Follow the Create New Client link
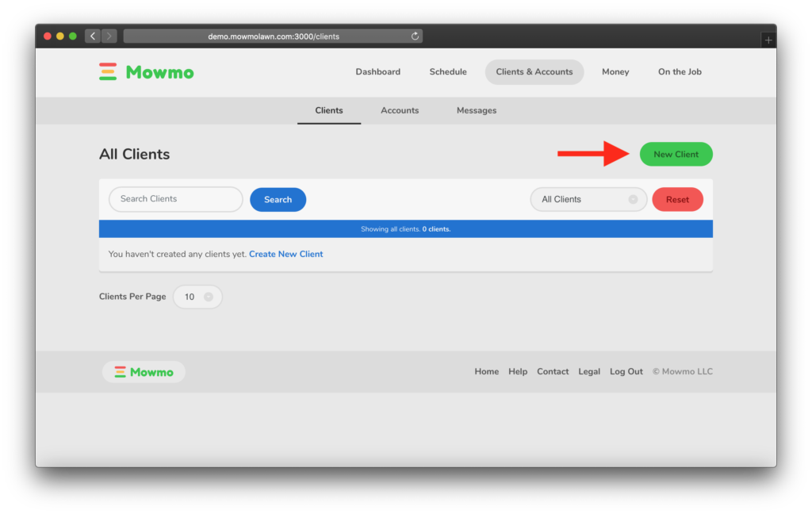This screenshot has height=514, width=812. click(285, 254)
